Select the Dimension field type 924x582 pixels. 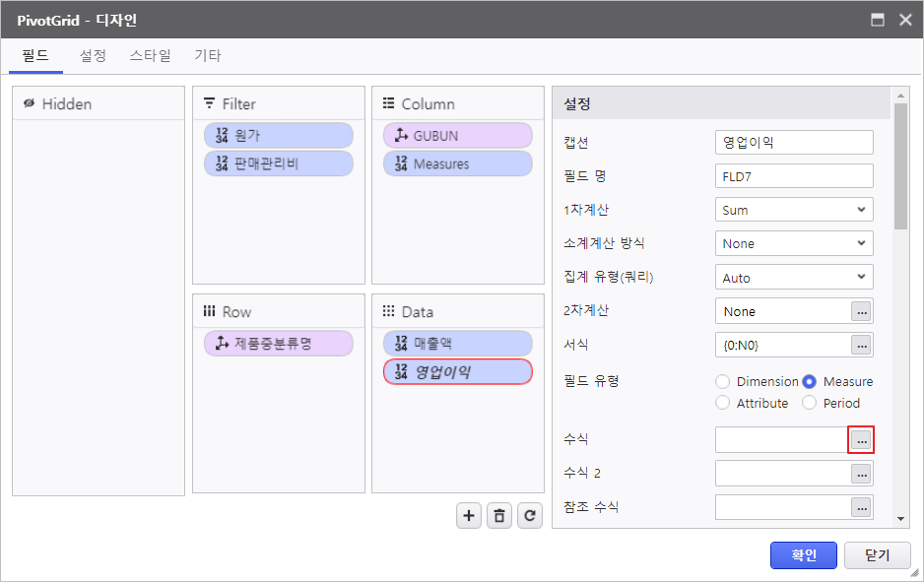point(722,382)
